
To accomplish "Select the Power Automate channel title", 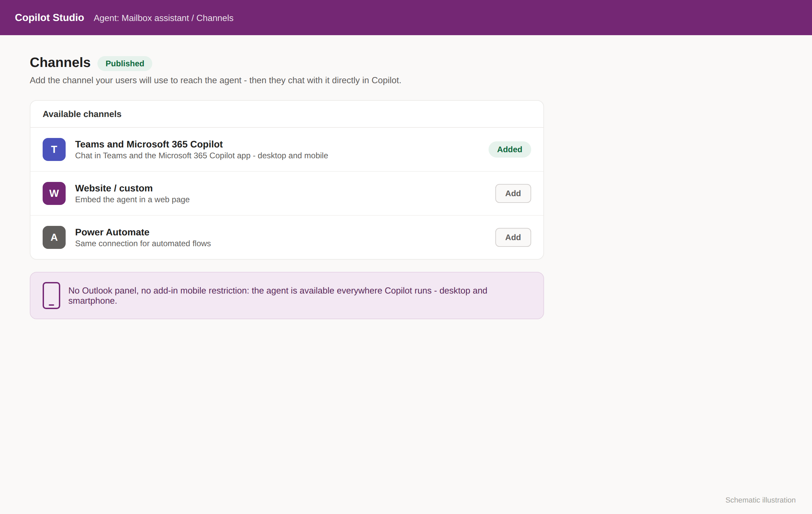I will [112, 232].
